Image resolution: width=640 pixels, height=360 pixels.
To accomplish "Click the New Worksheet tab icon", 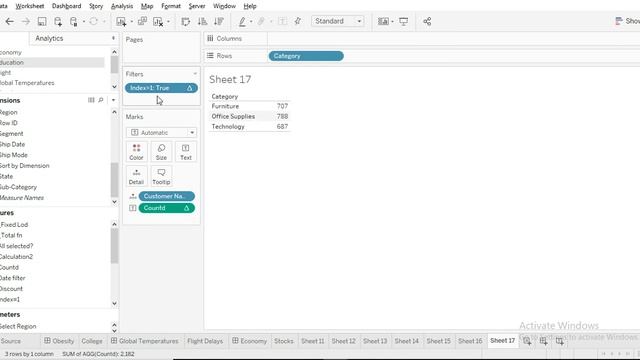I will pos(527,341).
